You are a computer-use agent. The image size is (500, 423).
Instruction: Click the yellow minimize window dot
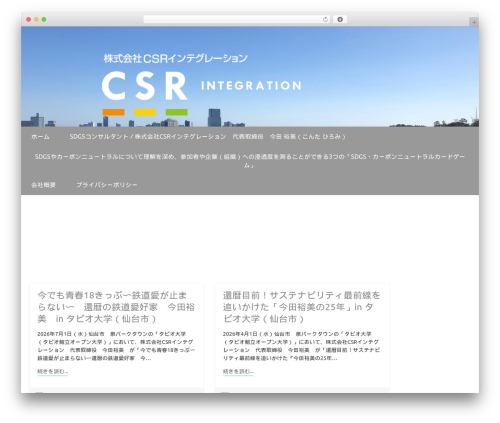[36, 20]
